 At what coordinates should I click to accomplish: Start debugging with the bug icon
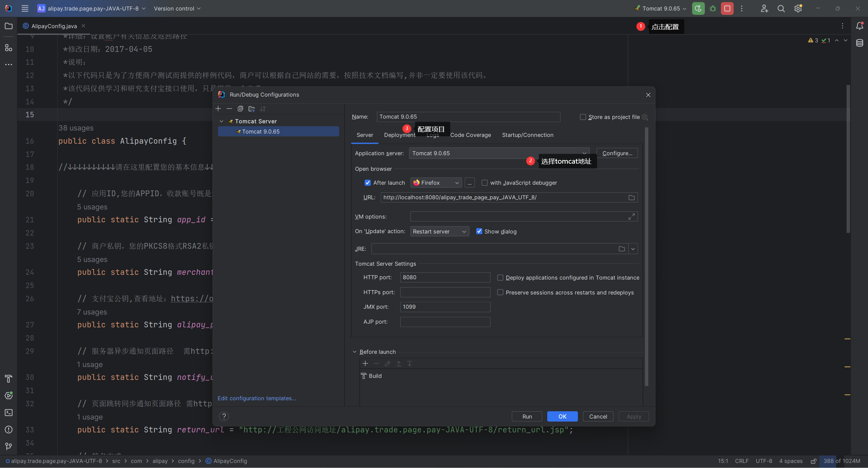(x=713, y=8)
